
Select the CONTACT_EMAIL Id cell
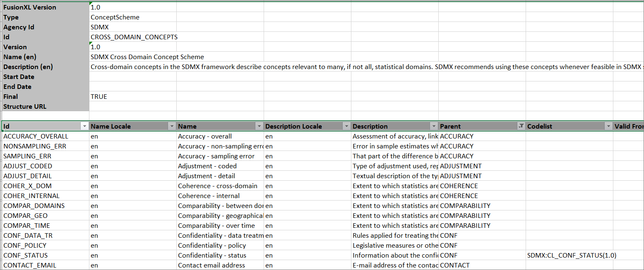point(30,265)
